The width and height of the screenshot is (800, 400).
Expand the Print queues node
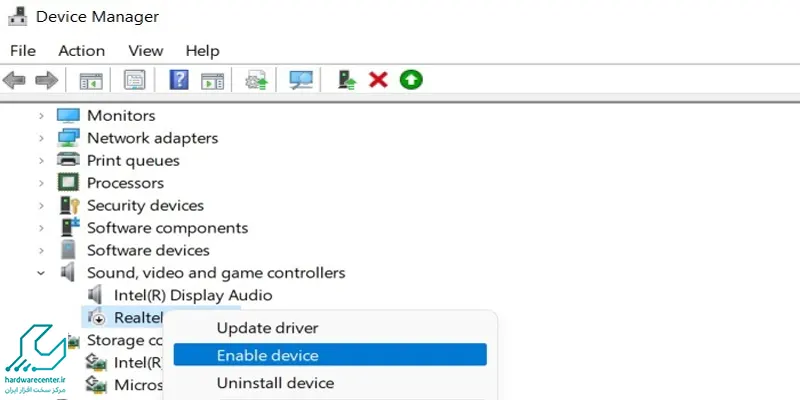tap(41, 161)
